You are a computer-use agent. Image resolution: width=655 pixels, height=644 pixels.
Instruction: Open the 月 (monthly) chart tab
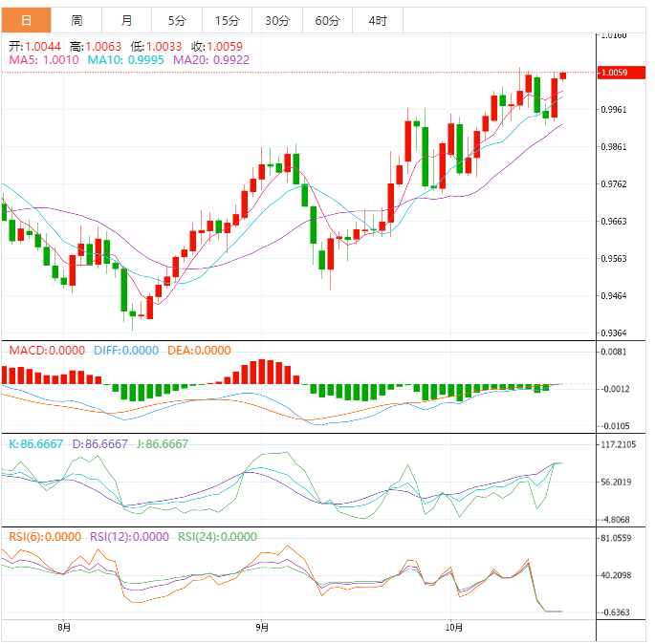click(x=127, y=20)
